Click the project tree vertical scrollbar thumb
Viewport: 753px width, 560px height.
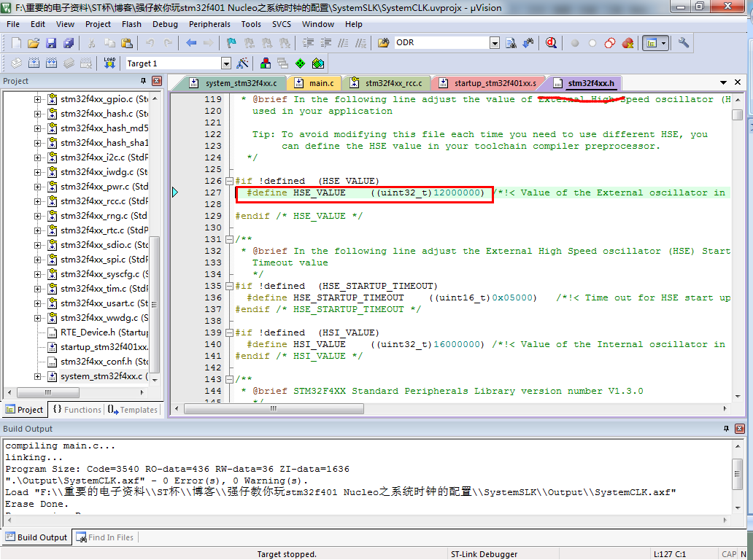tap(155, 304)
